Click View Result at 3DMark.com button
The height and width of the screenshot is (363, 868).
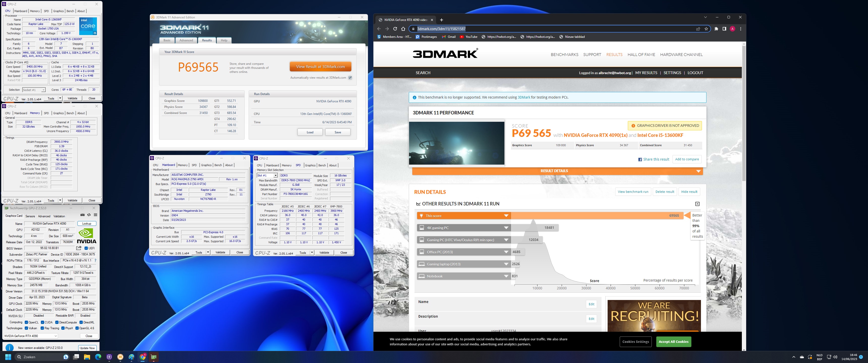pyautogui.click(x=320, y=67)
